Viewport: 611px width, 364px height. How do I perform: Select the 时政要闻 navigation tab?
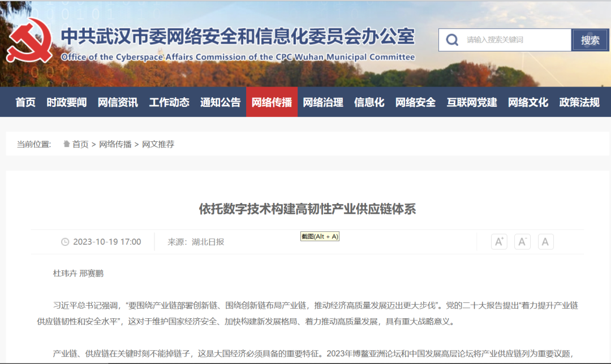pyautogui.click(x=66, y=102)
